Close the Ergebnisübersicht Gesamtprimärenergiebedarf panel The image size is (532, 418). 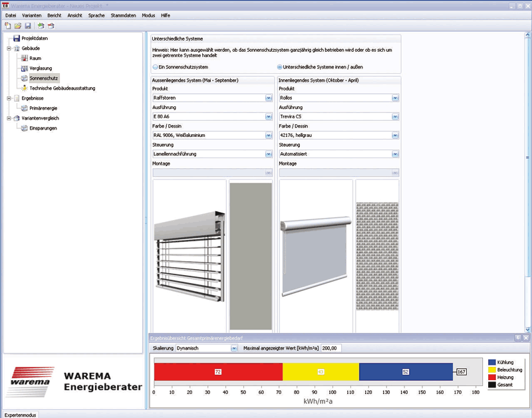click(525, 338)
